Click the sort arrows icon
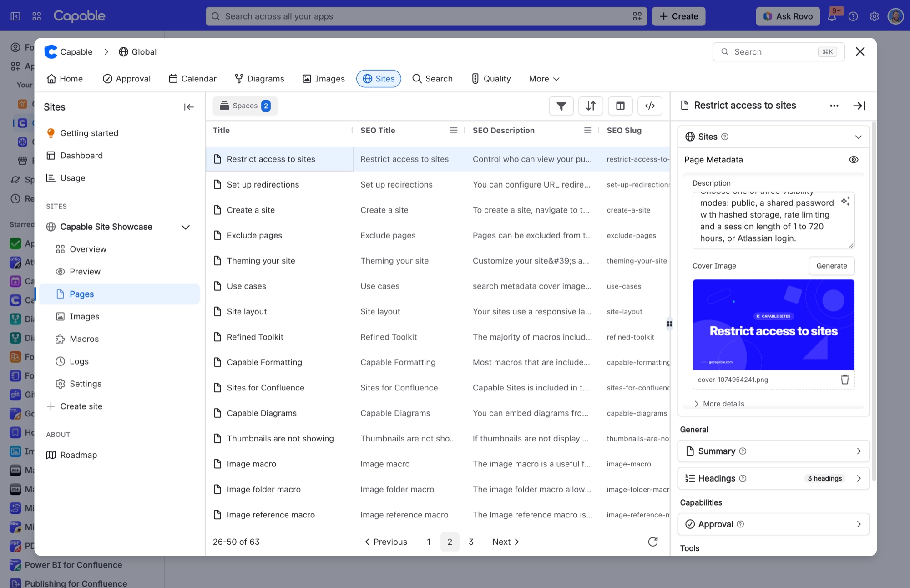This screenshot has height=588, width=910. tap(591, 106)
